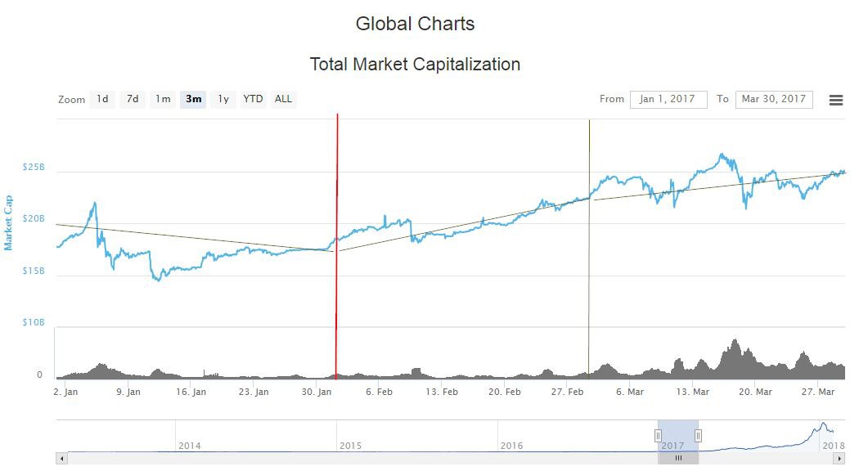The height and width of the screenshot is (471, 868).
Task: Click the Market Cap axis label
Action: (x=8, y=222)
